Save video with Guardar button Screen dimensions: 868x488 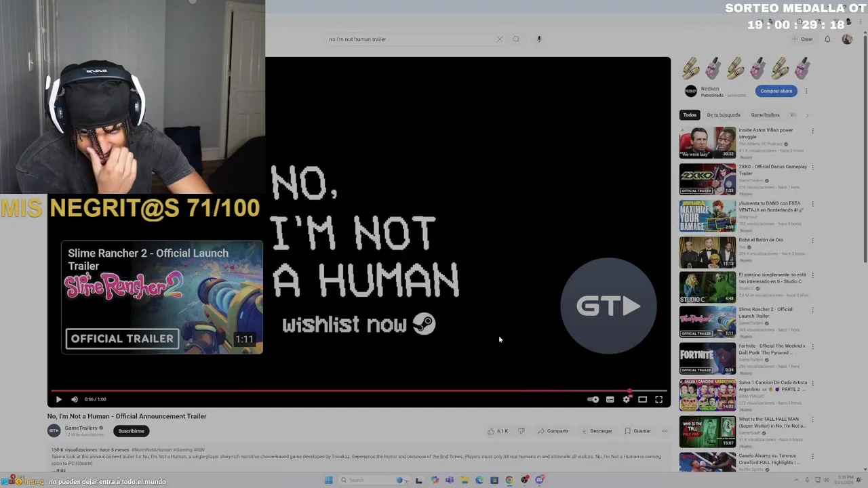[637, 431]
